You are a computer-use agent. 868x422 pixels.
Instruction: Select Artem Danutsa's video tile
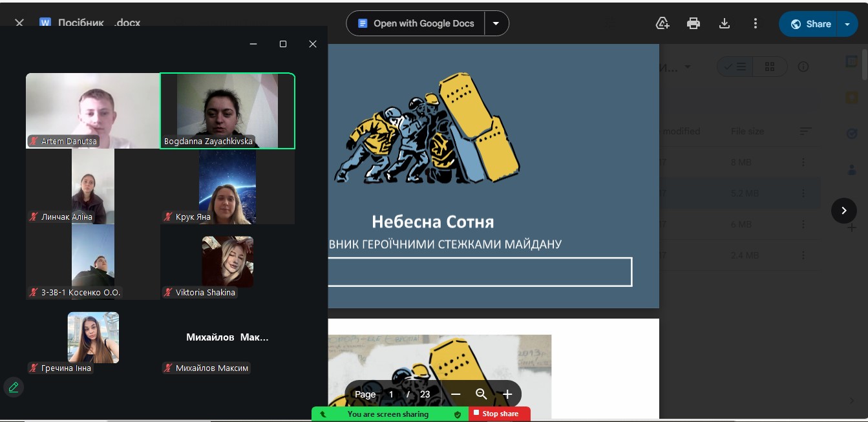tap(92, 111)
